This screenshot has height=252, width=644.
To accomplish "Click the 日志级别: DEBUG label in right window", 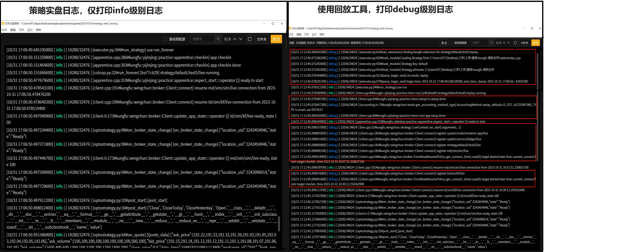I will [x=305, y=43].
